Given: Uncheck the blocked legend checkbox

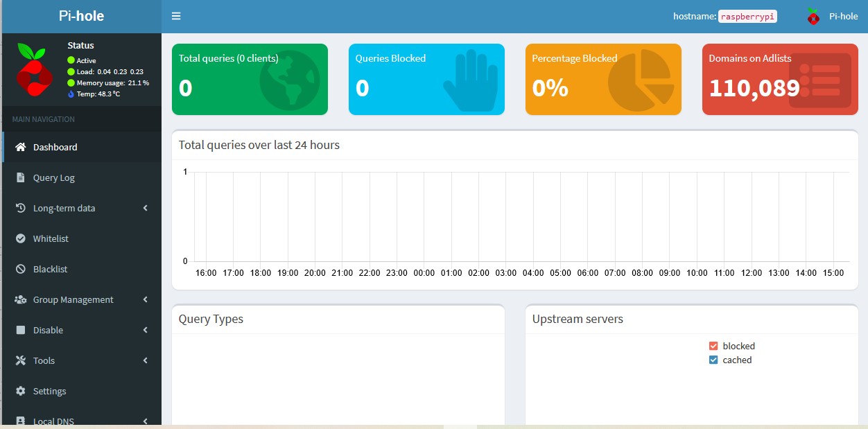Looking at the screenshot, I should click(x=713, y=346).
